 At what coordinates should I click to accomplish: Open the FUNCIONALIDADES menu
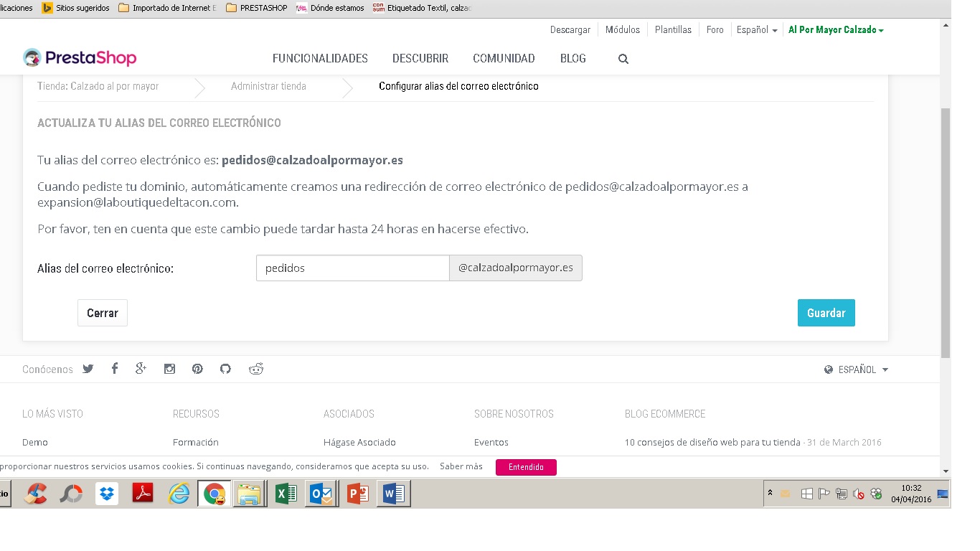click(320, 59)
